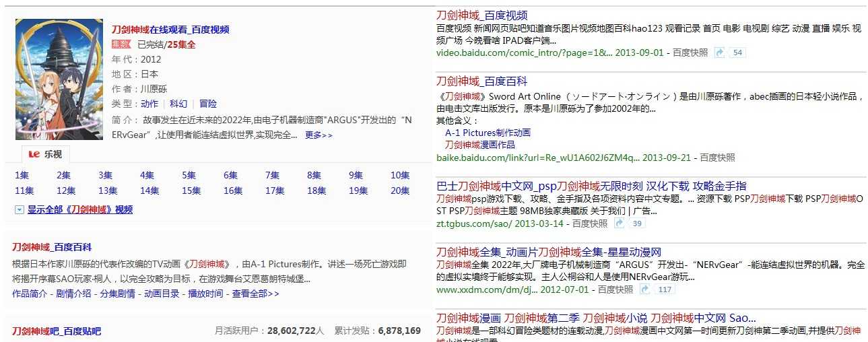Click the arrow icon before 显示全部《刀剑神域》视频
The width and height of the screenshot is (868, 342).
19,210
